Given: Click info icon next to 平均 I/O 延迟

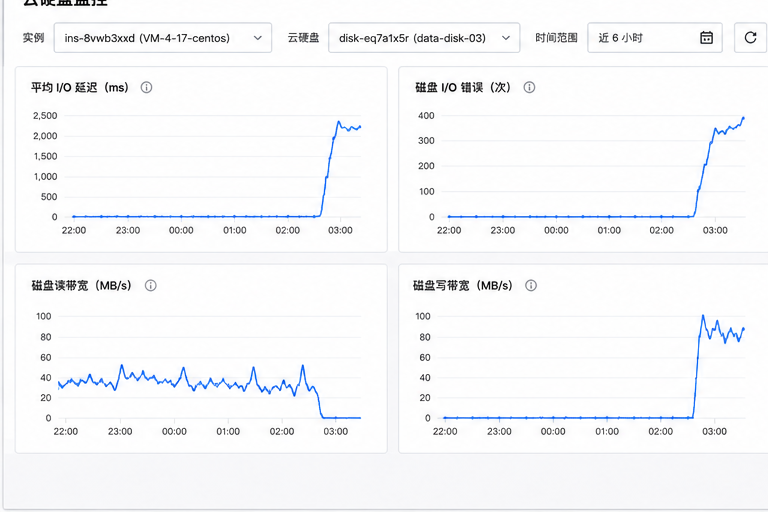Looking at the screenshot, I should [146, 87].
